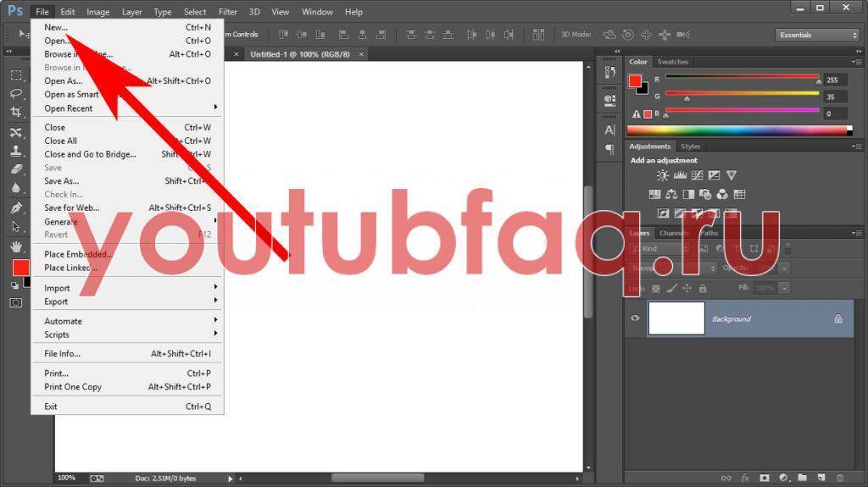The width and height of the screenshot is (868, 487).
Task: Choose the Eraser tool
Action: coord(15,169)
